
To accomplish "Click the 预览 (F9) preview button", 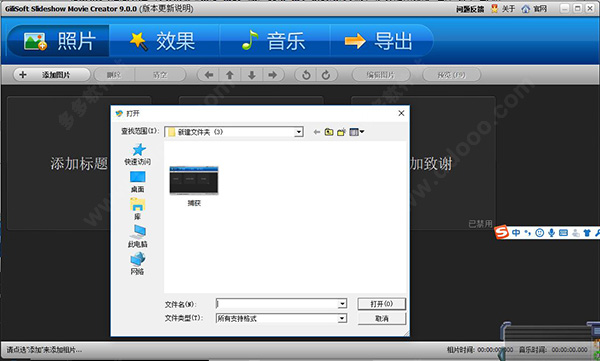I will pyautogui.click(x=452, y=75).
